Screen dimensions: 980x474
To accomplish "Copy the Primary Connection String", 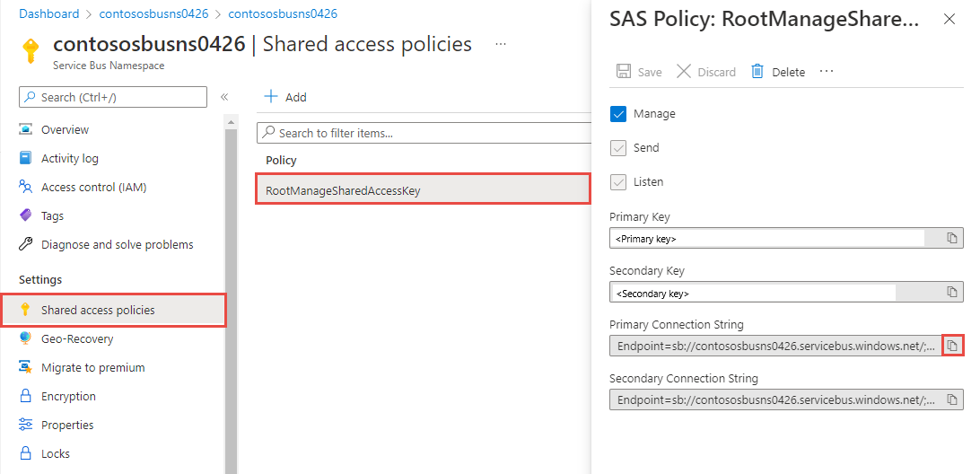I will click(952, 346).
